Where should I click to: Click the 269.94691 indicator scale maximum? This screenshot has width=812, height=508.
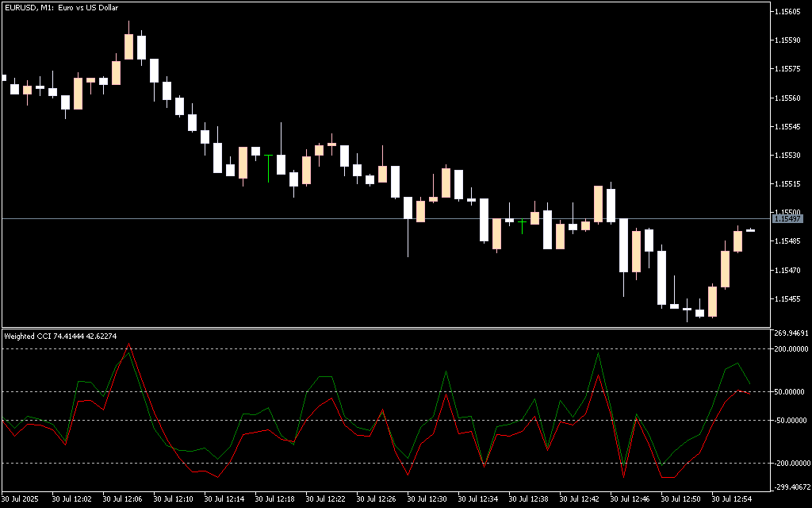click(790, 333)
